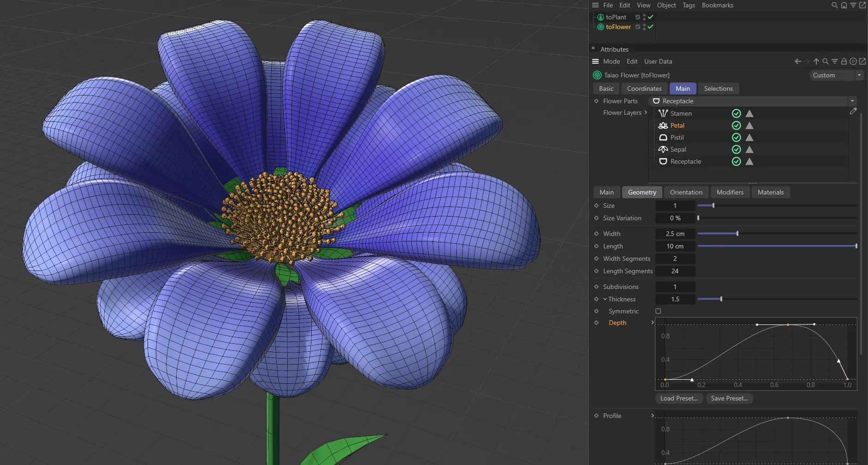Select the Stamen flower part icon
Viewport: 868px width, 465px height.
(x=663, y=113)
